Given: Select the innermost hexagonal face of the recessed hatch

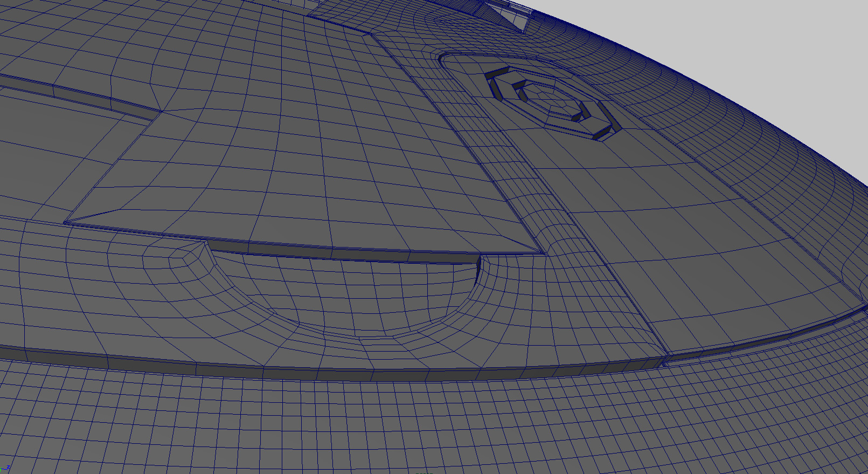Looking at the screenshot, I should coord(552,100).
